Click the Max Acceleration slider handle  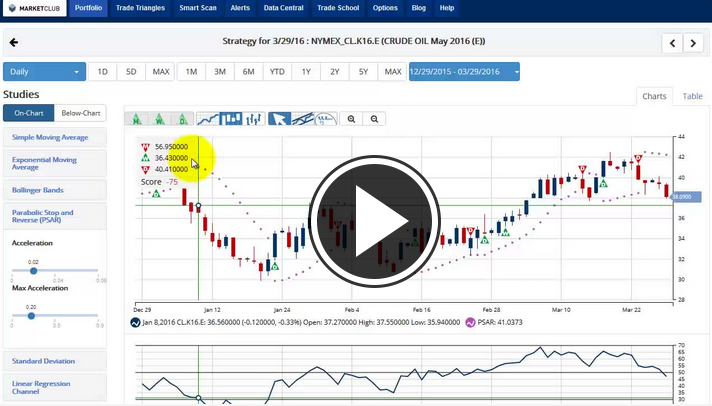pos(31,316)
